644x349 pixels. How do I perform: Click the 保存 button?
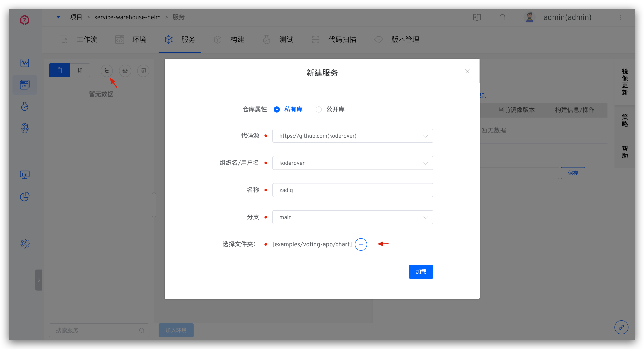pyautogui.click(x=573, y=173)
